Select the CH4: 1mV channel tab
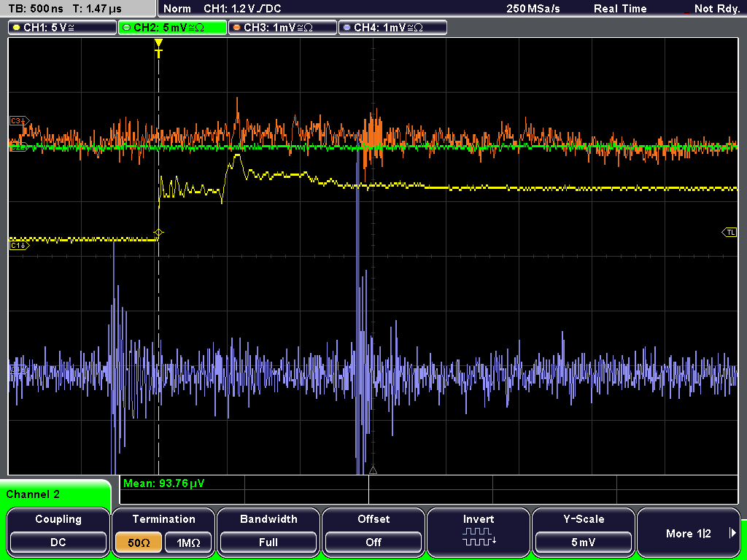The image size is (747, 560). point(392,28)
